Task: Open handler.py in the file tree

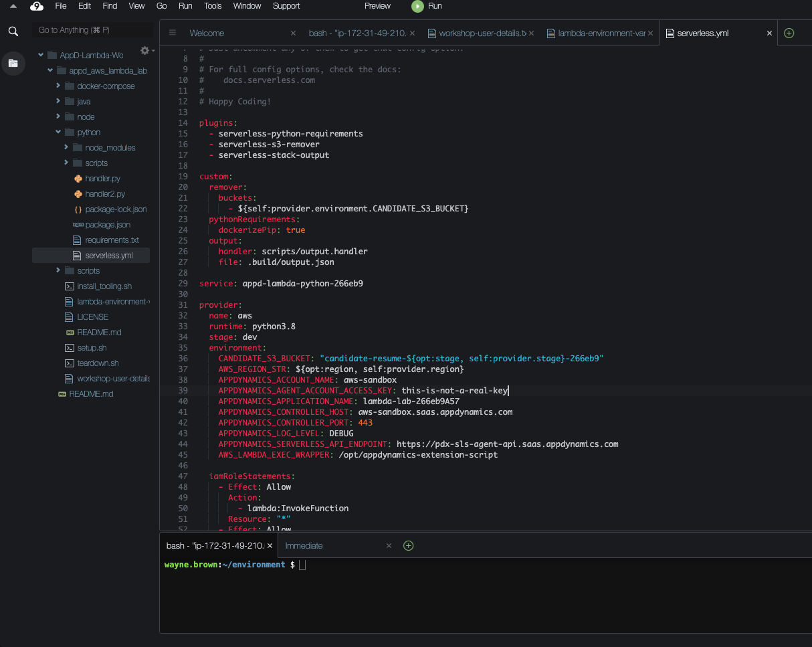Action: pyautogui.click(x=102, y=179)
